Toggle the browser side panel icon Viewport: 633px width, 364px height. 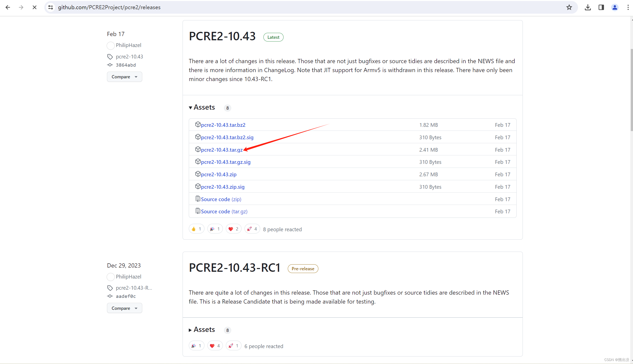[601, 7]
